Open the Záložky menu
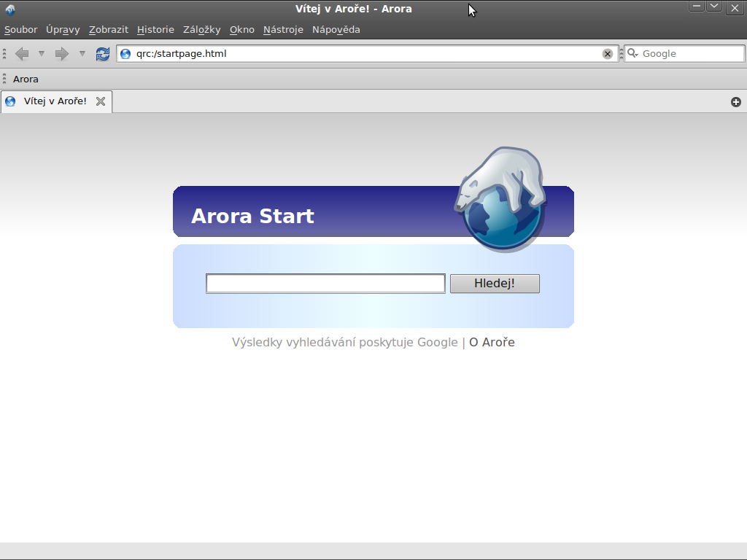 (202, 29)
